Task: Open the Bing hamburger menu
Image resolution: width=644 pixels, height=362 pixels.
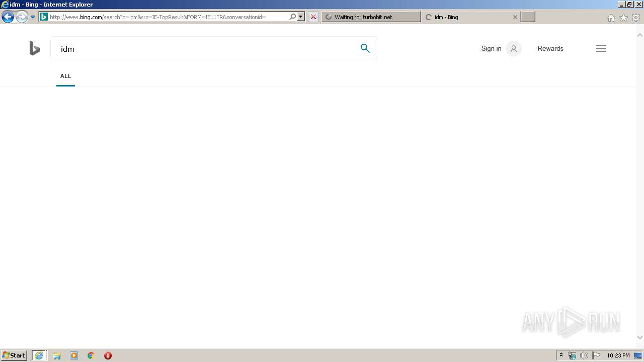Action: [601, 48]
